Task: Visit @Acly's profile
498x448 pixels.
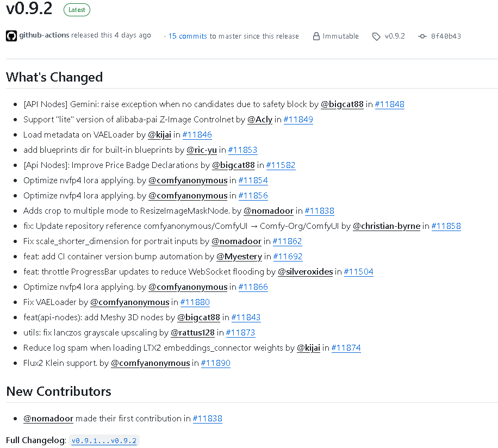Action: tap(260, 119)
